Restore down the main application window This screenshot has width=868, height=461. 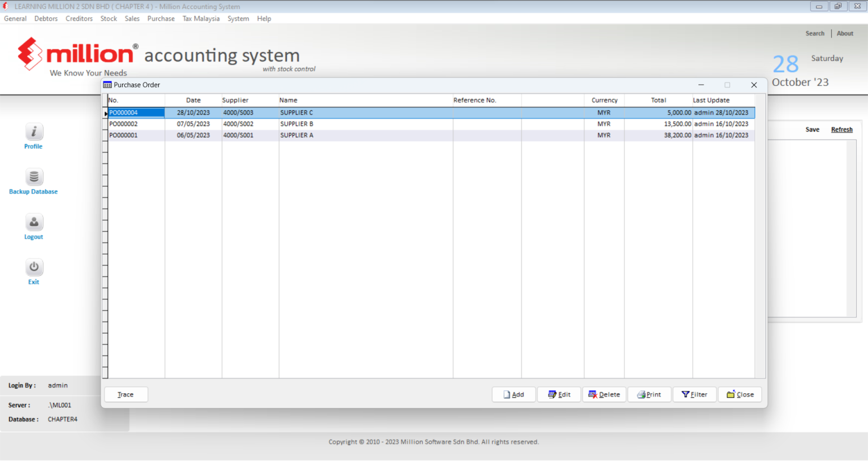click(x=838, y=6)
